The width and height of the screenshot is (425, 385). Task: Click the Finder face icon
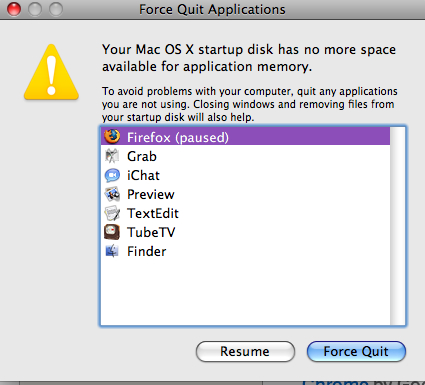click(x=112, y=251)
